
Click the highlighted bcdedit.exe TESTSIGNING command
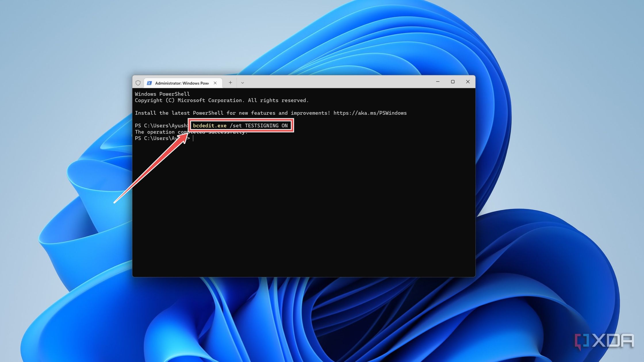240,126
